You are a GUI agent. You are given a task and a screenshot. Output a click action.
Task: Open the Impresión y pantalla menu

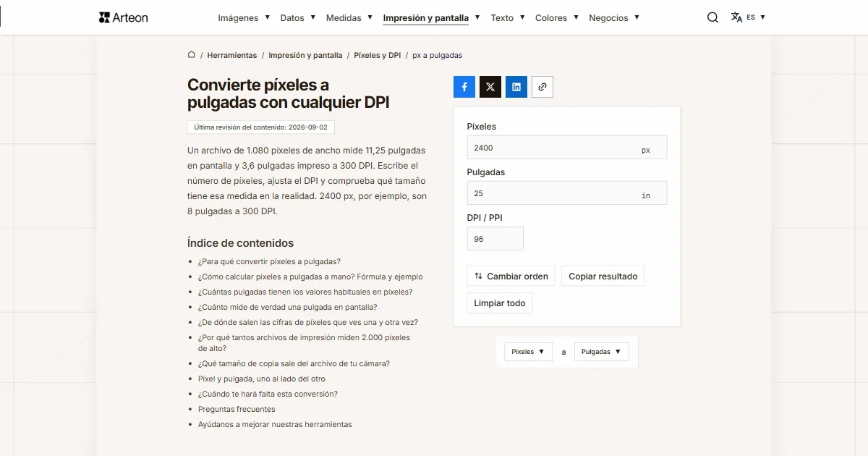pos(431,17)
